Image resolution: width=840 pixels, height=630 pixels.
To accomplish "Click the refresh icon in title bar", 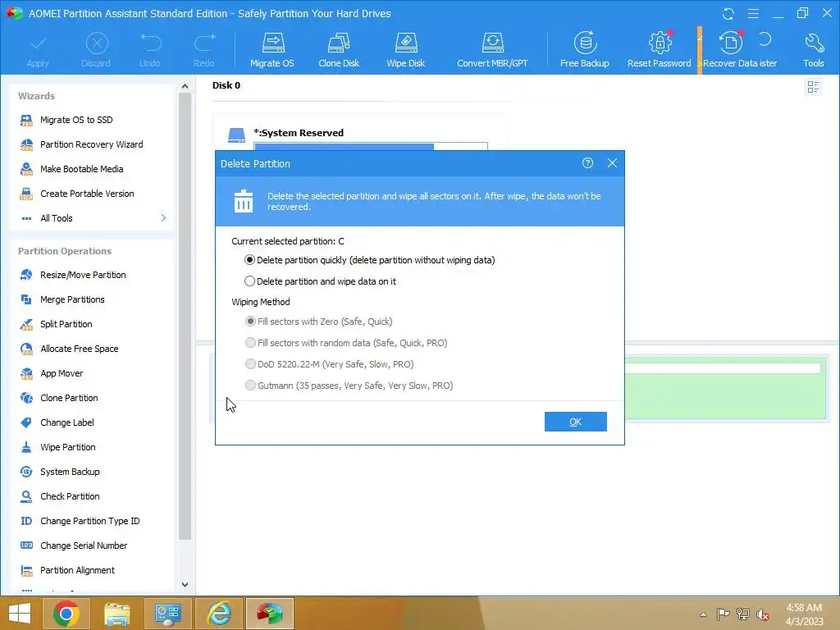I will pyautogui.click(x=728, y=13).
